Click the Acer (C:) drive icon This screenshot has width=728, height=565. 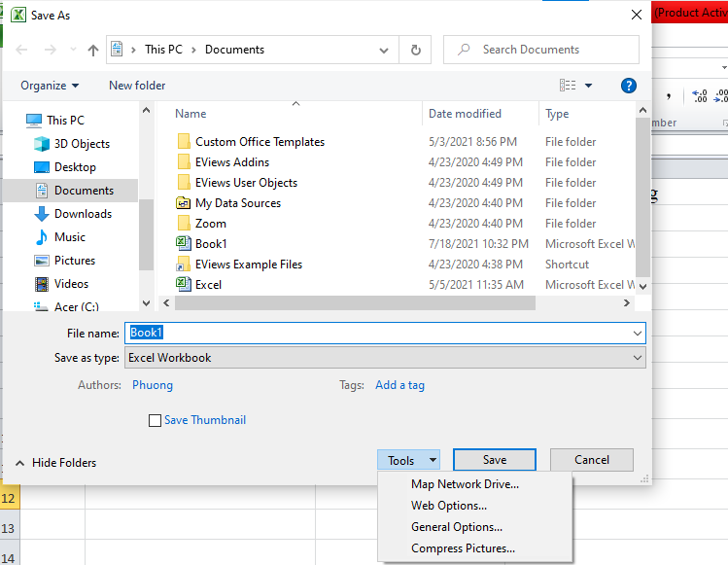click(41, 306)
